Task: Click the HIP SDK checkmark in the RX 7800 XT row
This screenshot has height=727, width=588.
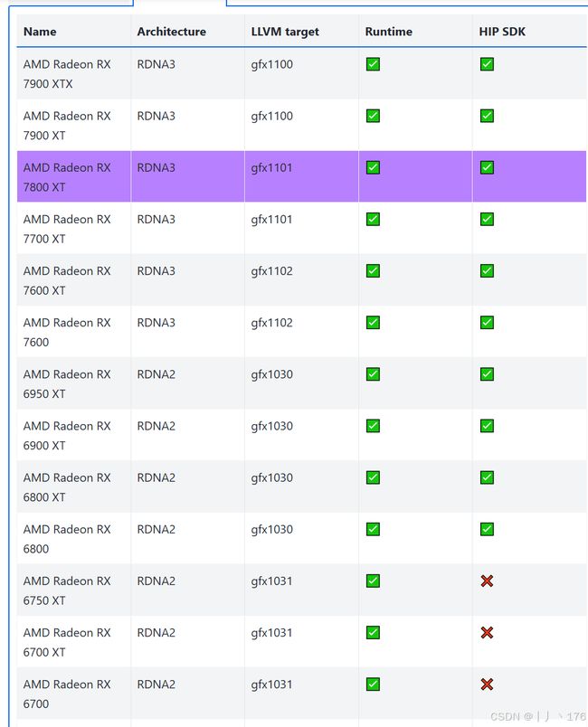Action: coord(487,167)
